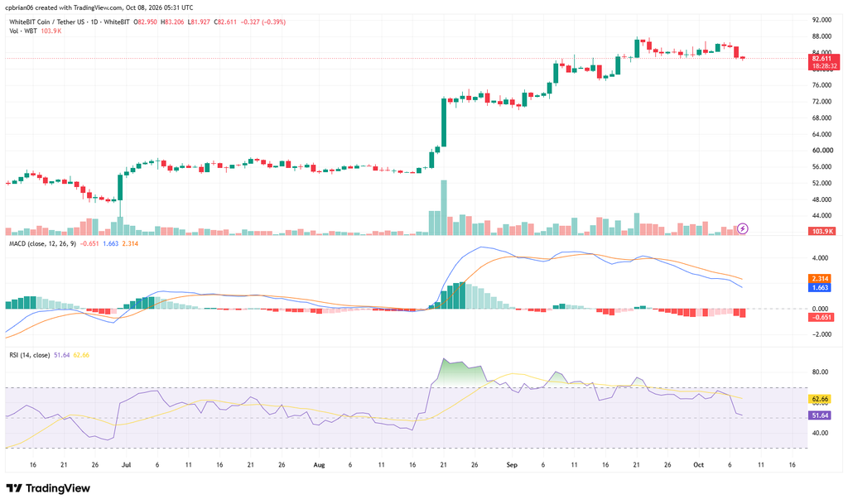Click the red 103.9K volume axis tag
This screenshot has height=504, width=848.
point(822,231)
